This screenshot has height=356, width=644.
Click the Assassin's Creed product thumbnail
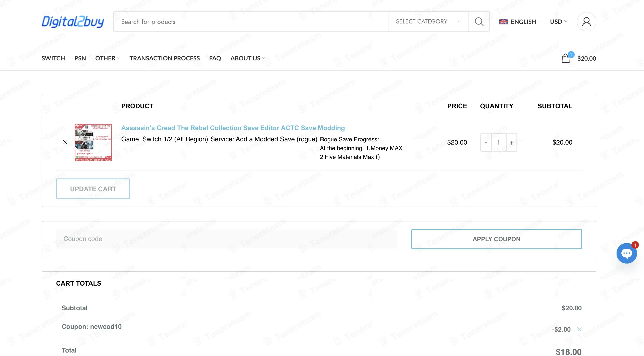[x=93, y=142]
